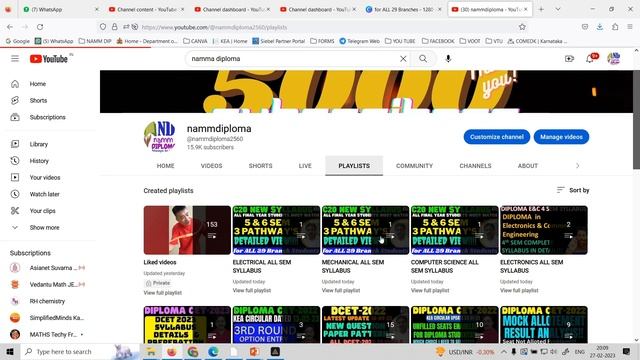Click the taskbar search box

(80, 351)
